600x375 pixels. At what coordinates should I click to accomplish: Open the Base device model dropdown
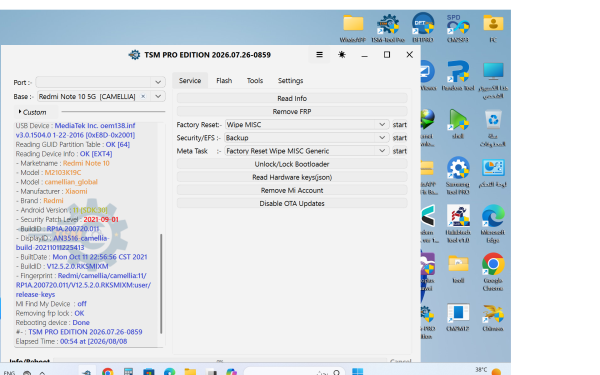pos(158,96)
